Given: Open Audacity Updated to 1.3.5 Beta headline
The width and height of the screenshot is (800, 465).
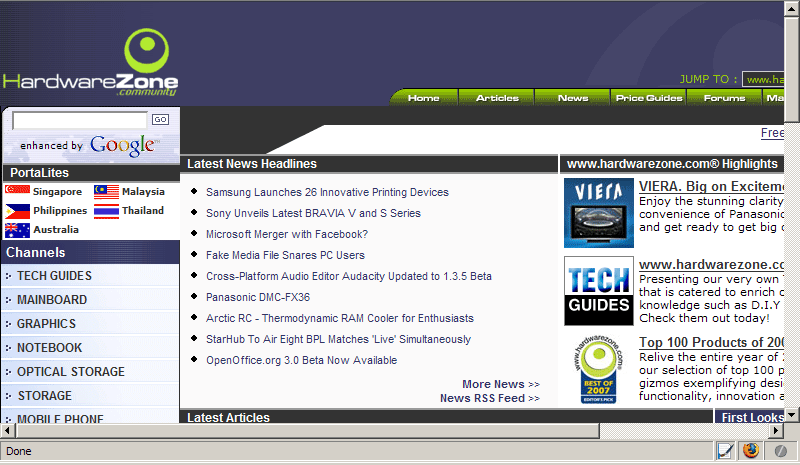Looking at the screenshot, I should coord(348,276).
